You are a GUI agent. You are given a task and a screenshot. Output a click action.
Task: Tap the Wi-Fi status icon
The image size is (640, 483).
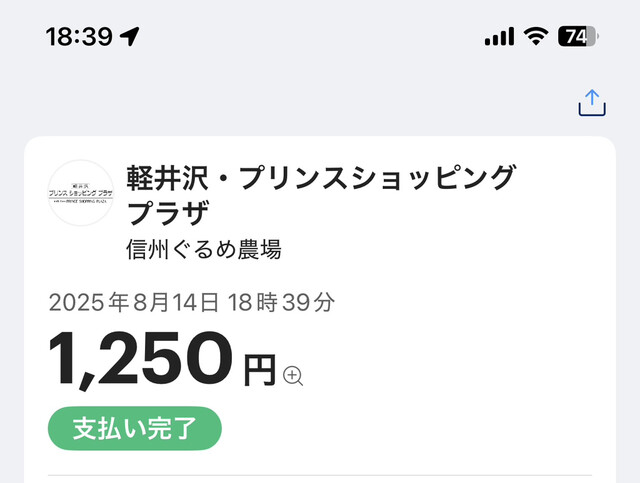pos(537,37)
